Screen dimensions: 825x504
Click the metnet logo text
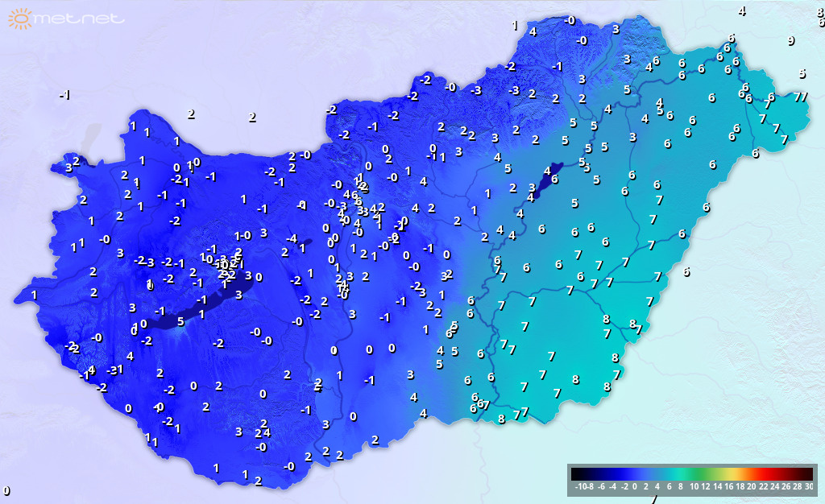[81, 18]
